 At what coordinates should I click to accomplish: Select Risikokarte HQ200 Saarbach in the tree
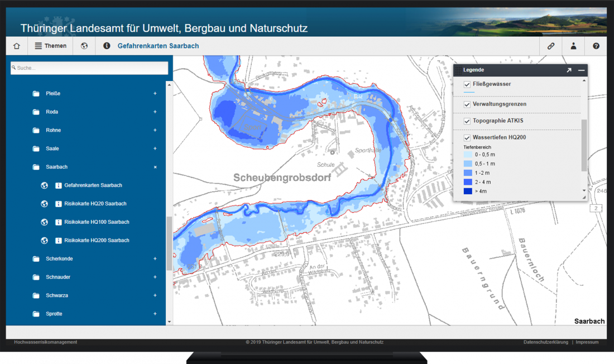pyautogui.click(x=97, y=241)
